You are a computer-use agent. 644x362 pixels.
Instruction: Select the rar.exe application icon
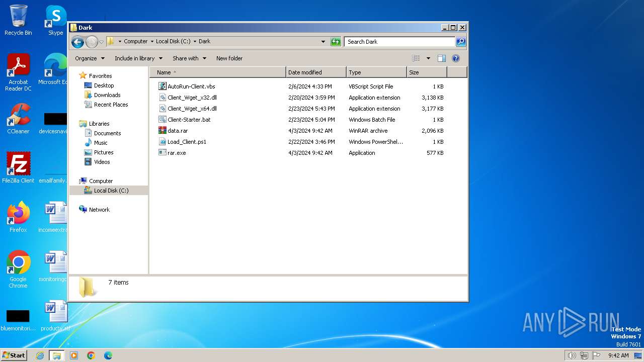[x=163, y=153]
